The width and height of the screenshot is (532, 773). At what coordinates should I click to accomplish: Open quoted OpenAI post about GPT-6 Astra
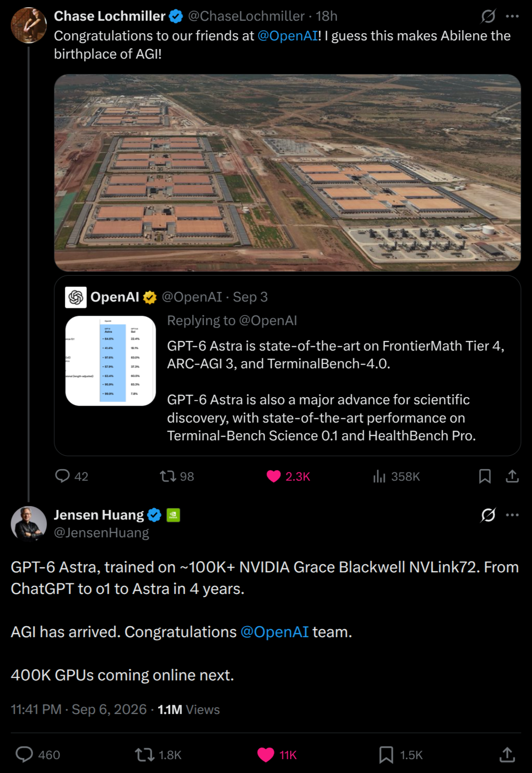point(288,365)
